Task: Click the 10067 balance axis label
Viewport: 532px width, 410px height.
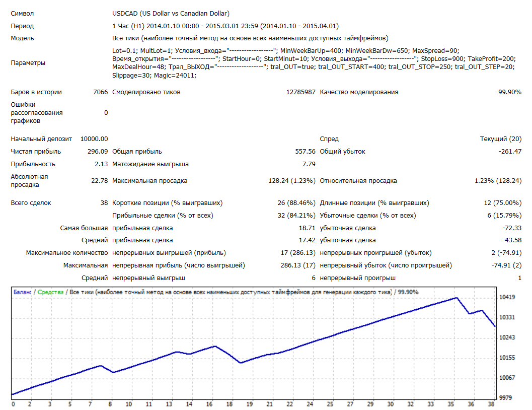Action: tap(507, 378)
